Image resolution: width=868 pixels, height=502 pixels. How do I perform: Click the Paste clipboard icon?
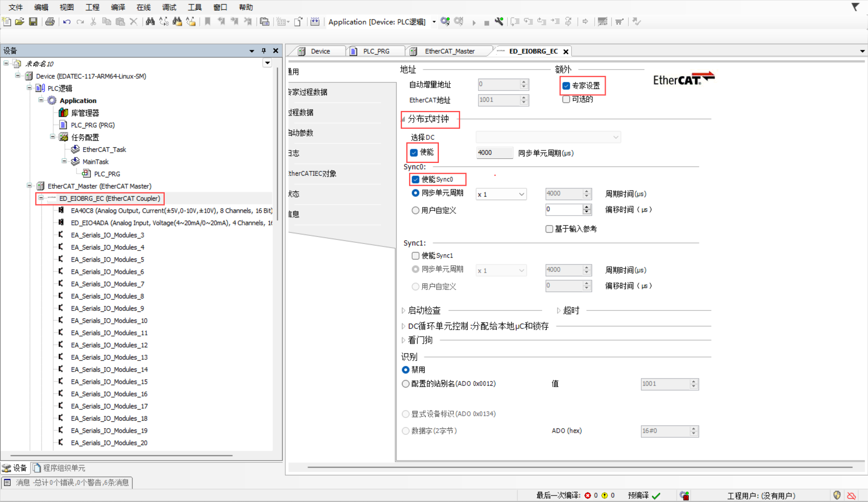[120, 22]
